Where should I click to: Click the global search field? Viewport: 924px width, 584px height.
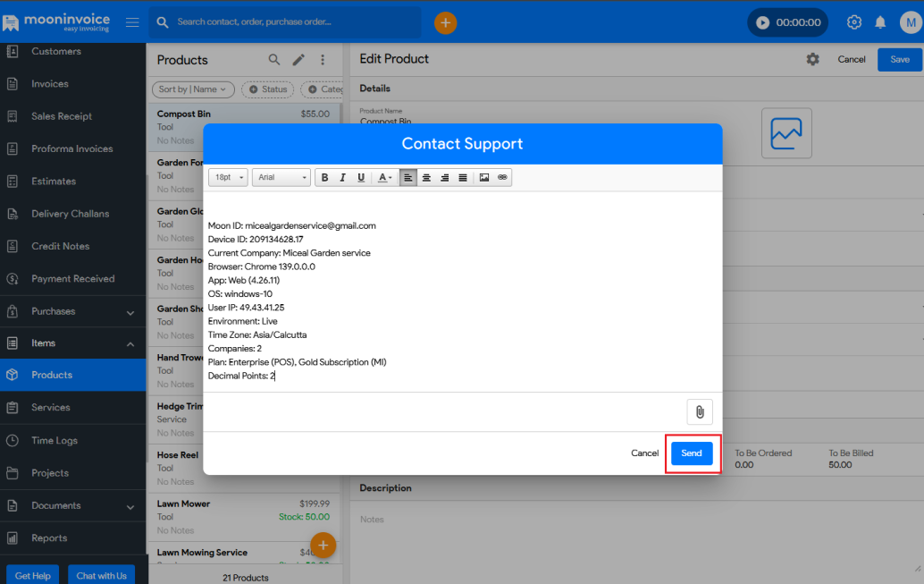pyautogui.click(x=285, y=22)
